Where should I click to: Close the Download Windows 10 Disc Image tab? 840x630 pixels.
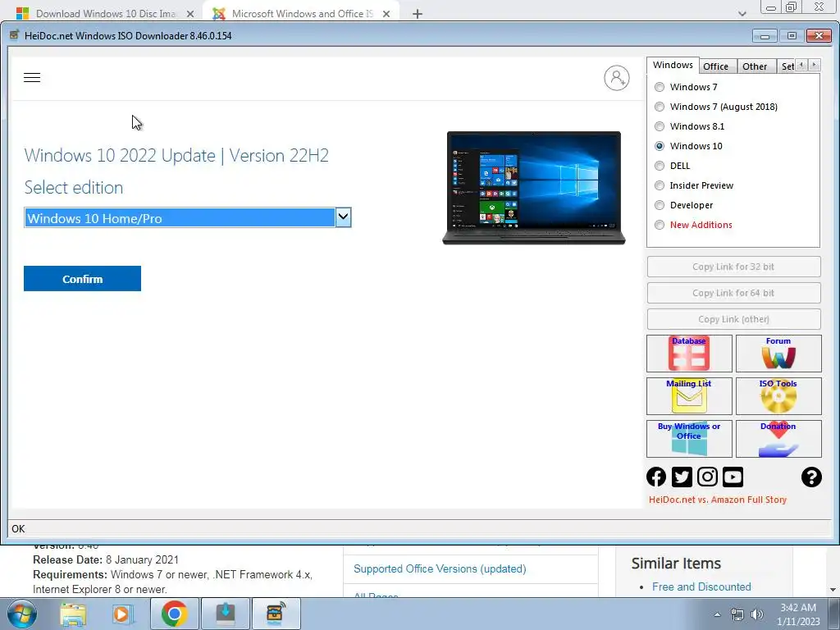coord(190,15)
